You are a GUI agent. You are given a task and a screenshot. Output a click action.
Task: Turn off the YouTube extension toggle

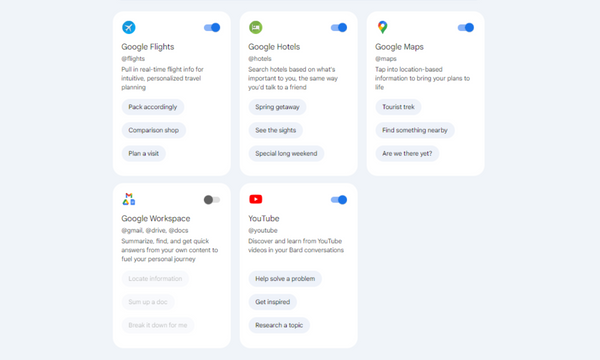(x=339, y=200)
